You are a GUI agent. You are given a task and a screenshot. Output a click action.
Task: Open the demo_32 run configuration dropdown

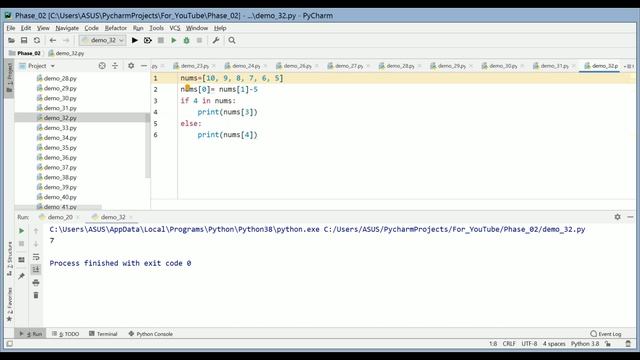(102, 40)
